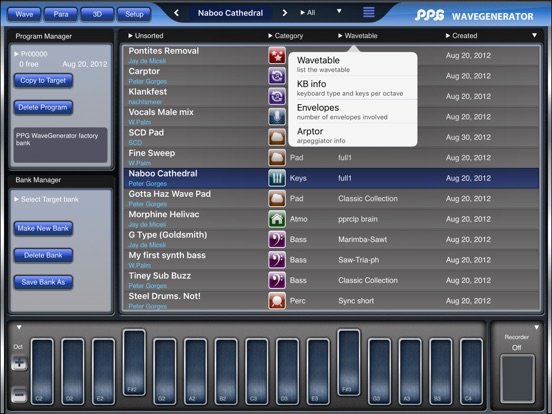Image resolution: width=552 pixels, height=414 pixels.
Task: Raise octave with the plus button
Action: click(x=19, y=363)
